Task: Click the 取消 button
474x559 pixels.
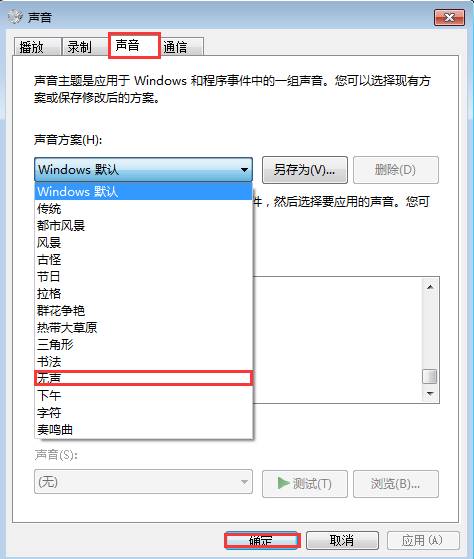Action: point(342,540)
